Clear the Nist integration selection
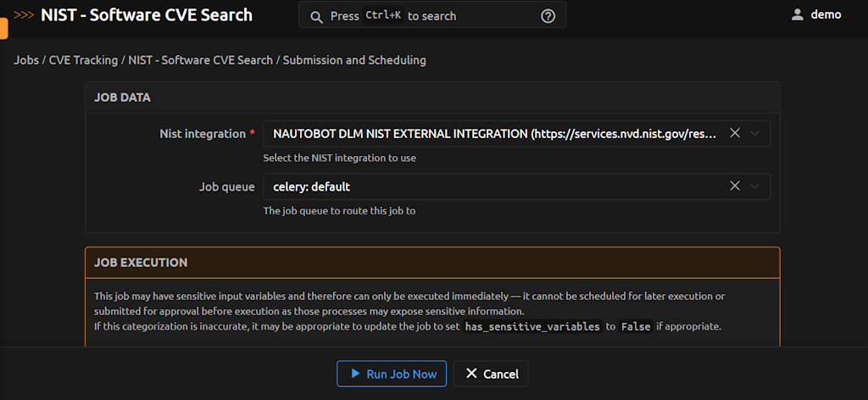Image resolution: width=868 pixels, height=400 pixels. tap(735, 133)
